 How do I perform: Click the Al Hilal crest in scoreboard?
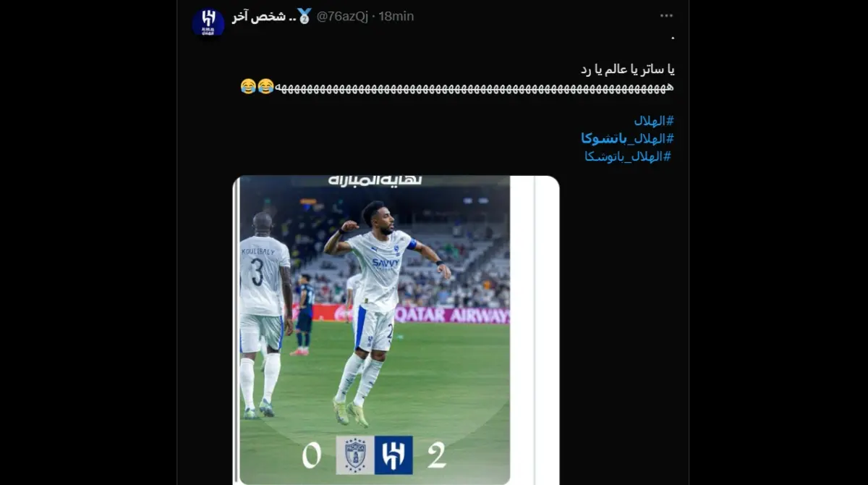[x=393, y=455]
